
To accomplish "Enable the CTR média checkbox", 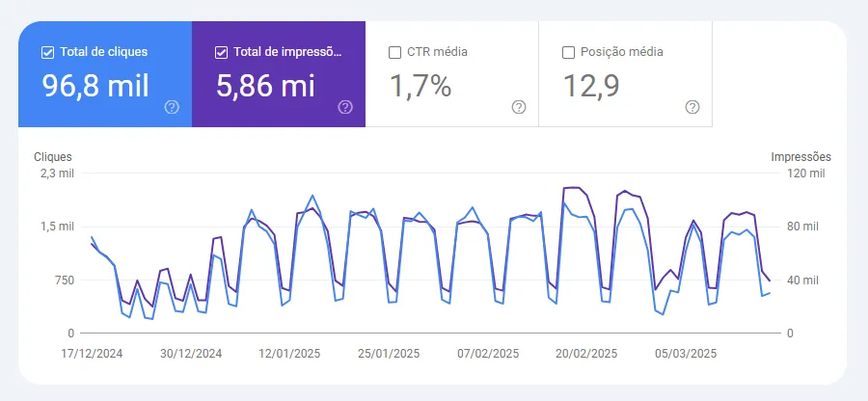I will click(x=394, y=52).
